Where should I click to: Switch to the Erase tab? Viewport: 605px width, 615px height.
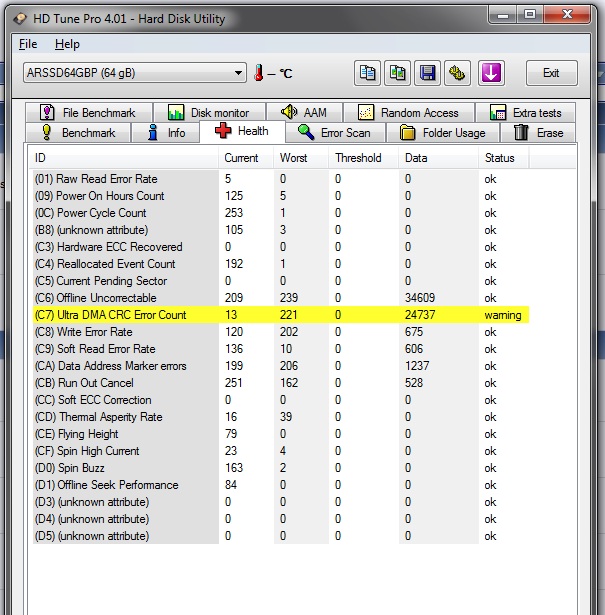point(539,133)
